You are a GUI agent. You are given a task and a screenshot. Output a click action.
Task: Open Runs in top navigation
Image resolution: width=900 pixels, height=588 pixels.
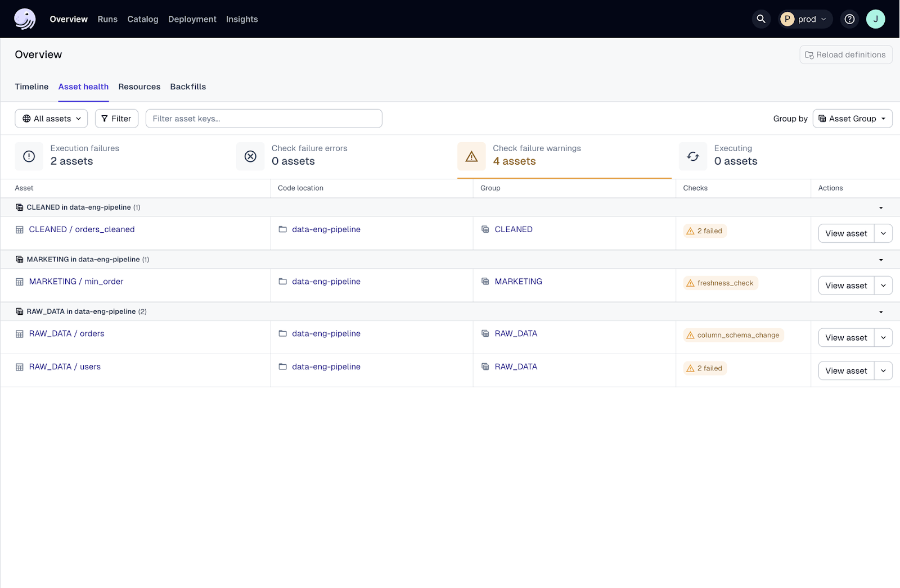coord(107,19)
